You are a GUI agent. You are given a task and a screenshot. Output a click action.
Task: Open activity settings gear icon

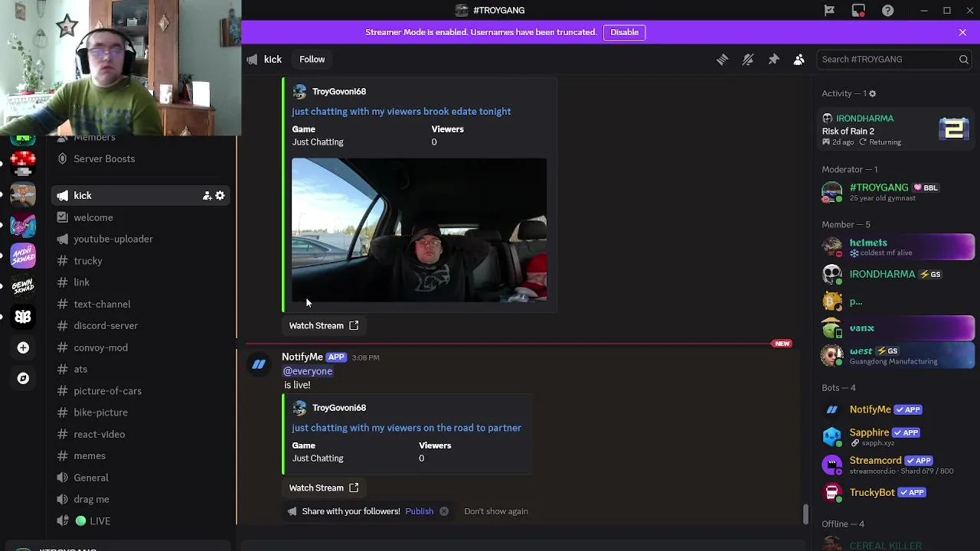[x=872, y=93]
